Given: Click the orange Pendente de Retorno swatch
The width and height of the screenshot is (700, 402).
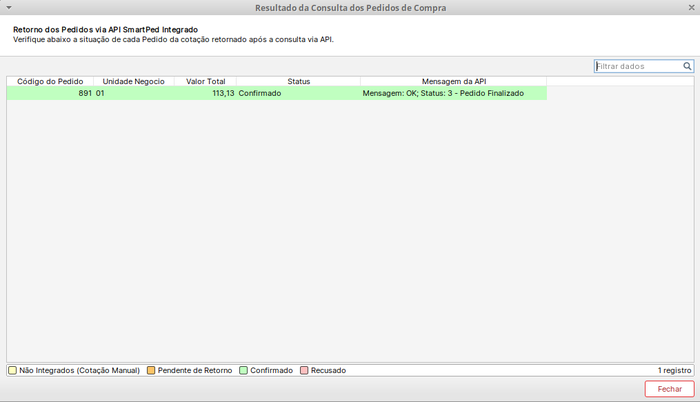Looking at the screenshot, I should coord(151,370).
